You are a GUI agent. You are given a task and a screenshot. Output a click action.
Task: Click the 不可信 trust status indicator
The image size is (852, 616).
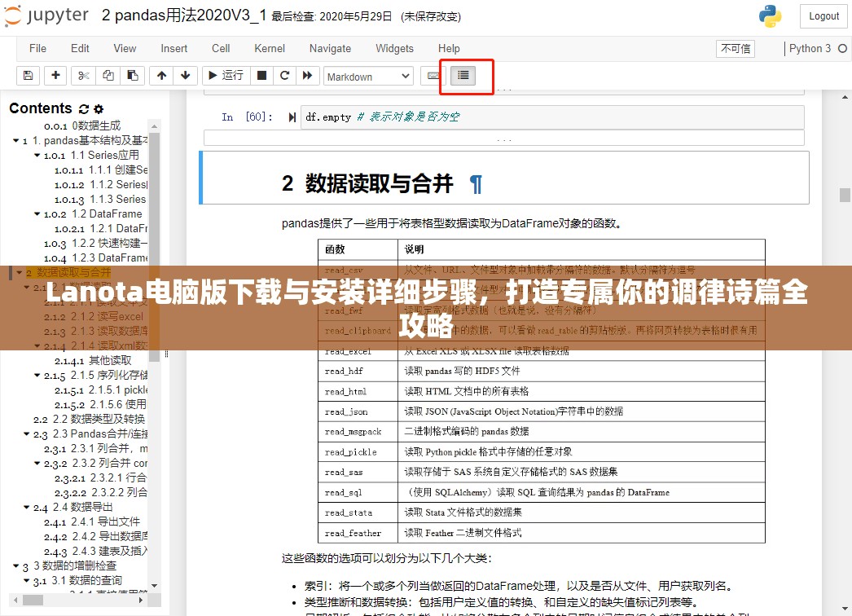[x=734, y=49]
